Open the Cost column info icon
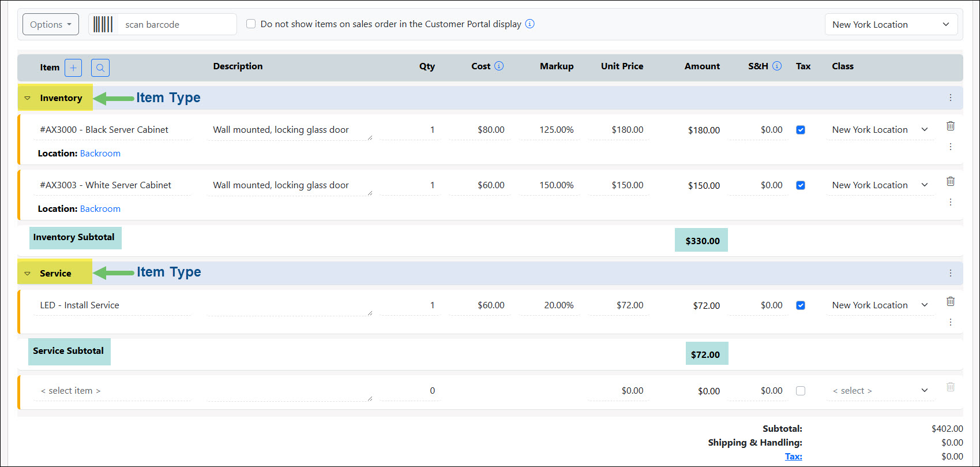 pos(499,66)
